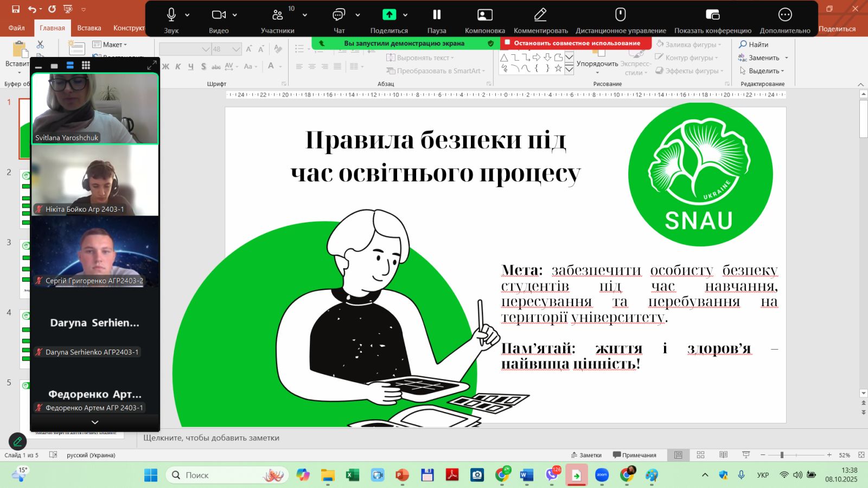
Task: Click the Видео camera icon
Action: 219,15
